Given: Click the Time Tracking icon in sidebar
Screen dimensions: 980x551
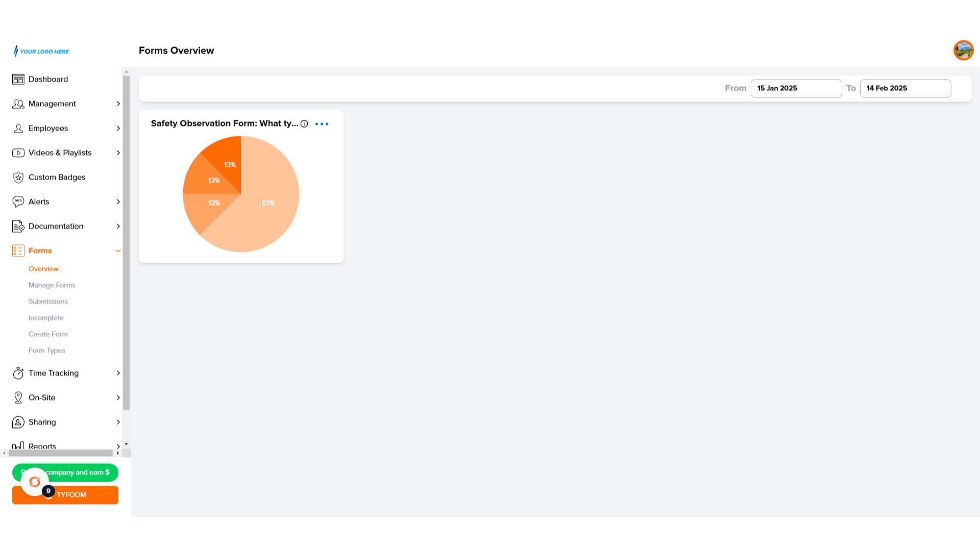Looking at the screenshot, I should 19,373.
